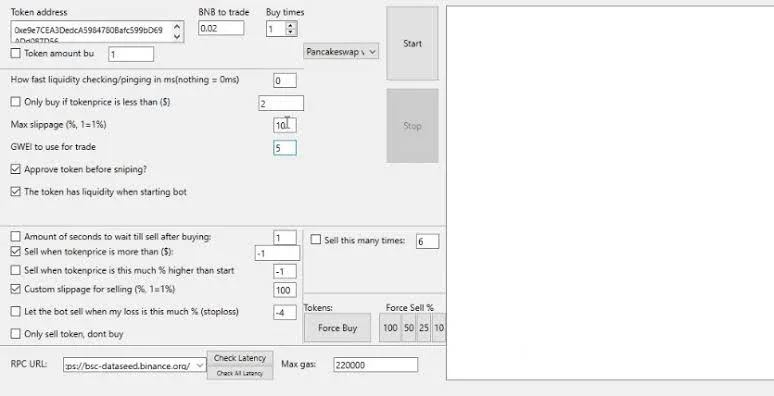Viewport: 774px width, 396px height.
Task: Click the stoploss percentage field
Action: click(x=285, y=312)
